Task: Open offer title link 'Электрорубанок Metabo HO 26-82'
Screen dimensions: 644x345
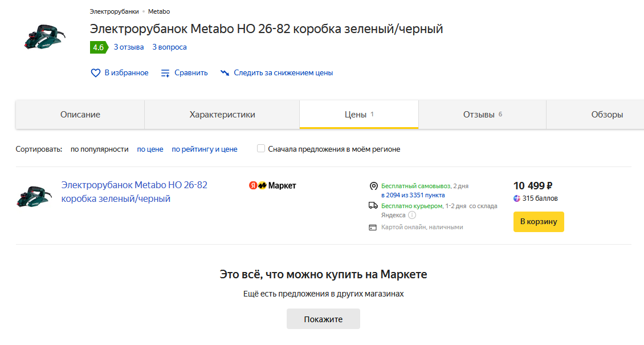Action: 134,192
